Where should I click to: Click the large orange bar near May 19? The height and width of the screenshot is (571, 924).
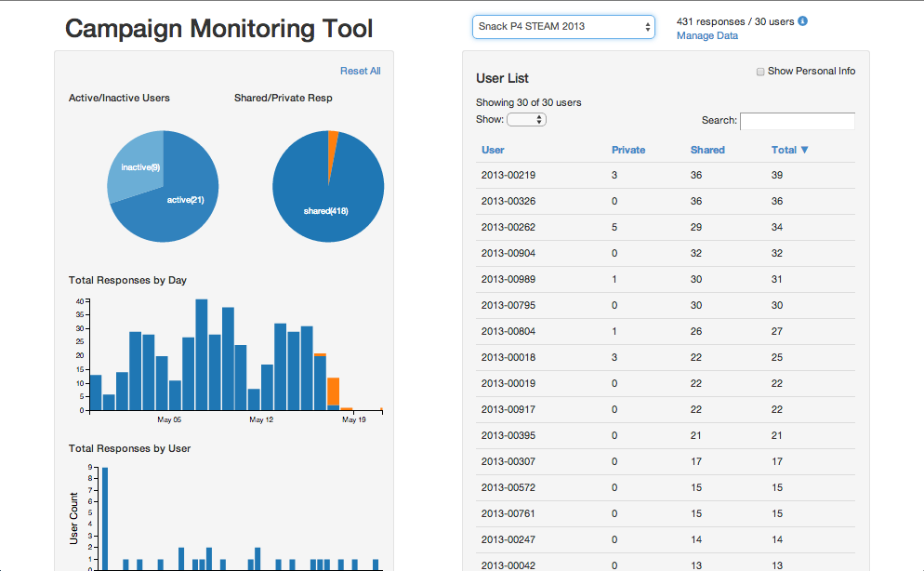(x=333, y=391)
